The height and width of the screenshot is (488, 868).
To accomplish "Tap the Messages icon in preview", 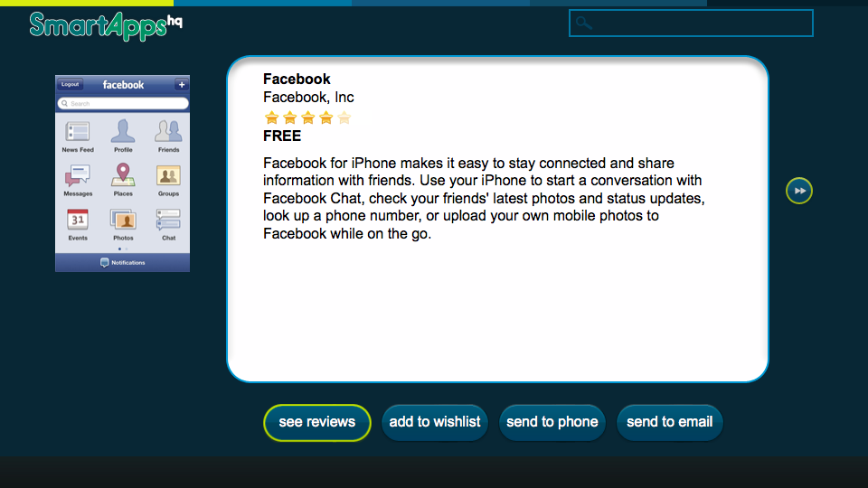I will (78, 175).
